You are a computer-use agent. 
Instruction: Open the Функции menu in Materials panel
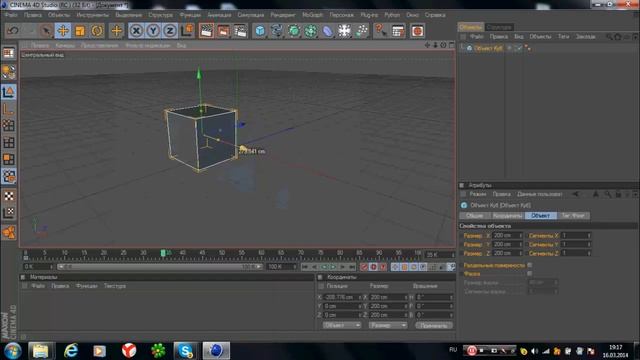point(87,286)
